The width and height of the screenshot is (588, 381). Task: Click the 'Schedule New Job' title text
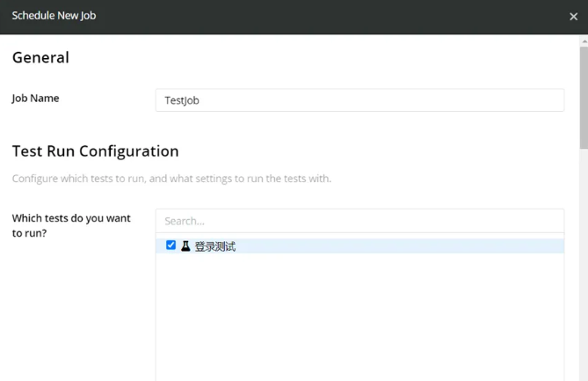pos(54,16)
